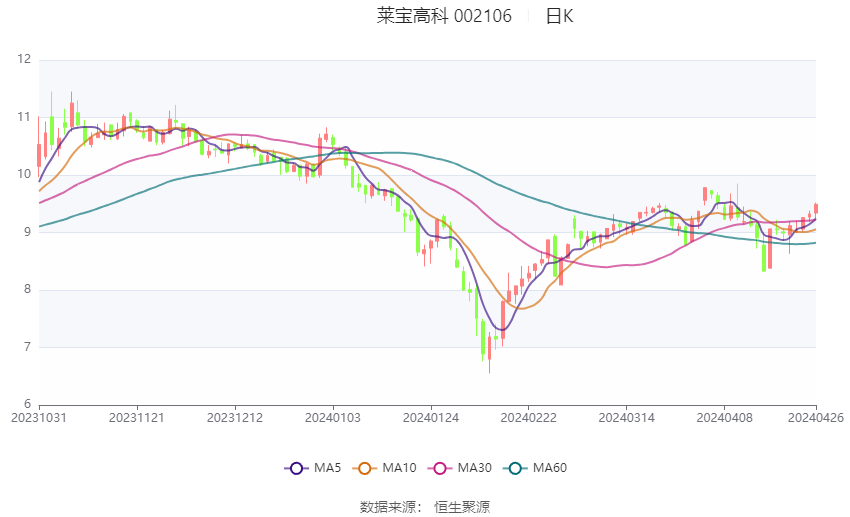Select the 日K chart tab
This screenshot has height=517, width=850.
pyautogui.click(x=559, y=16)
